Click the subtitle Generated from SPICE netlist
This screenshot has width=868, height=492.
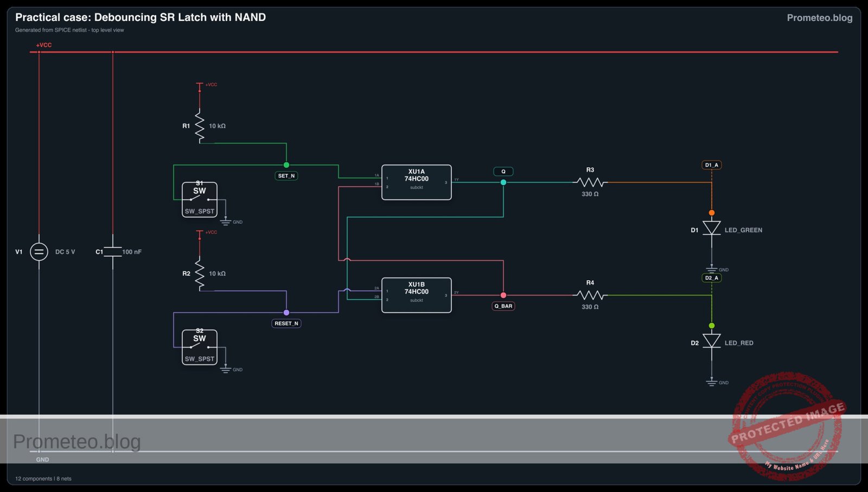69,30
